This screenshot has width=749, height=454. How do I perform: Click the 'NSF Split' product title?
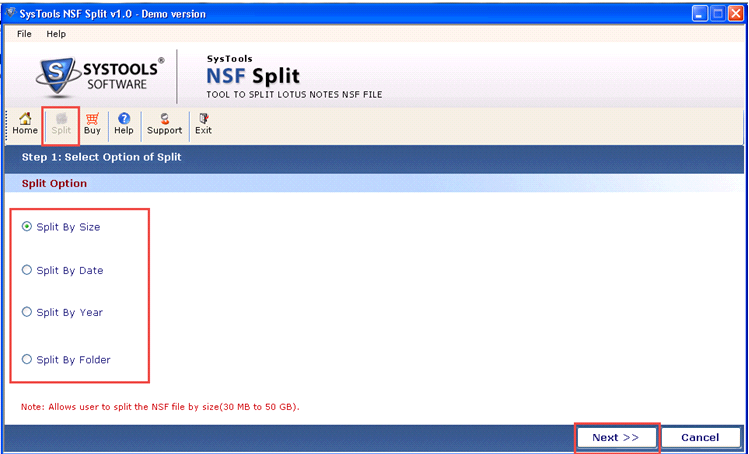pyautogui.click(x=253, y=76)
